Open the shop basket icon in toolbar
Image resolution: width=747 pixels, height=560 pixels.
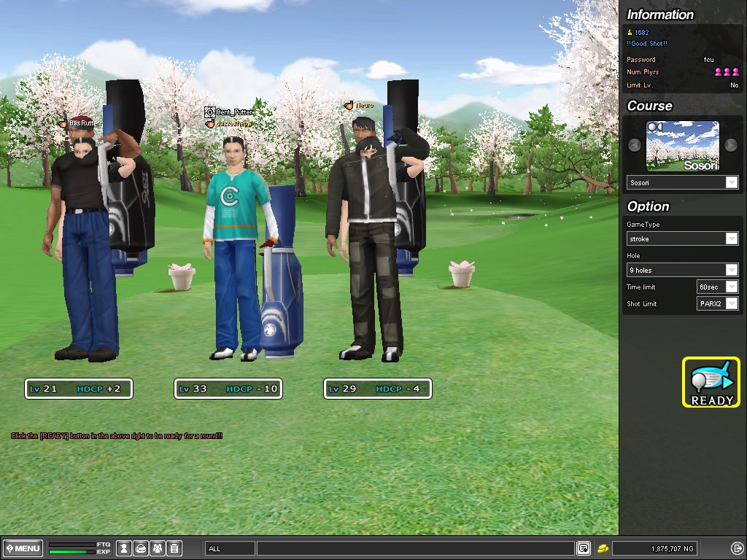(141, 548)
